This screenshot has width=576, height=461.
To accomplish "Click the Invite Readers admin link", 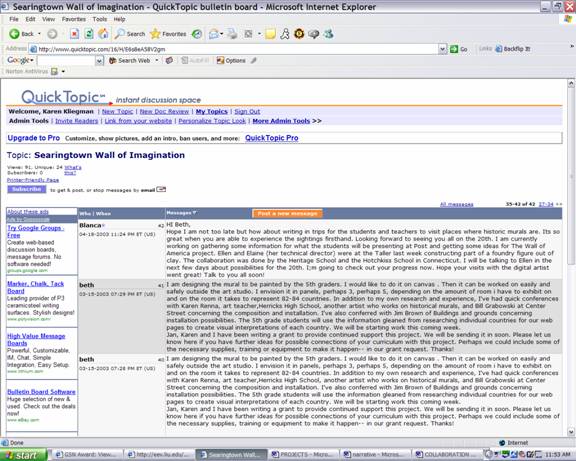I will (x=76, y=121).
